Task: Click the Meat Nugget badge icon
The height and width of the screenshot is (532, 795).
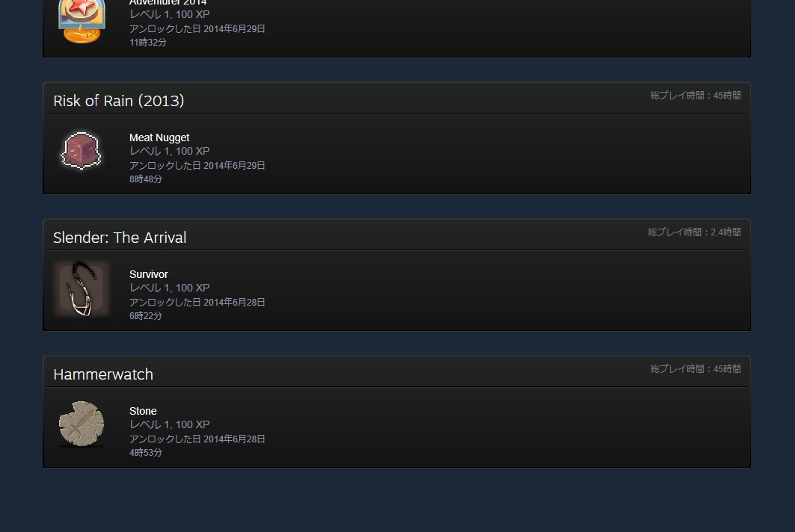Action: pos(81,150)
